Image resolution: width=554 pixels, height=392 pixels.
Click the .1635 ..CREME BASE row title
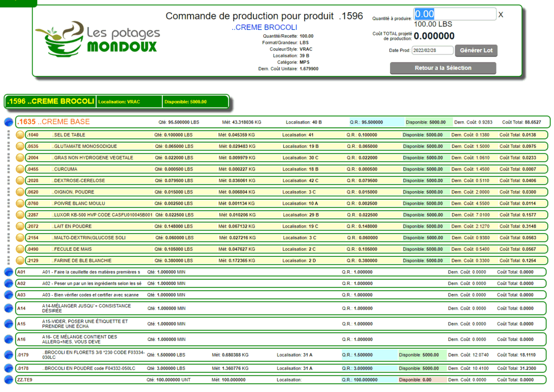click(x=54, y=122)
